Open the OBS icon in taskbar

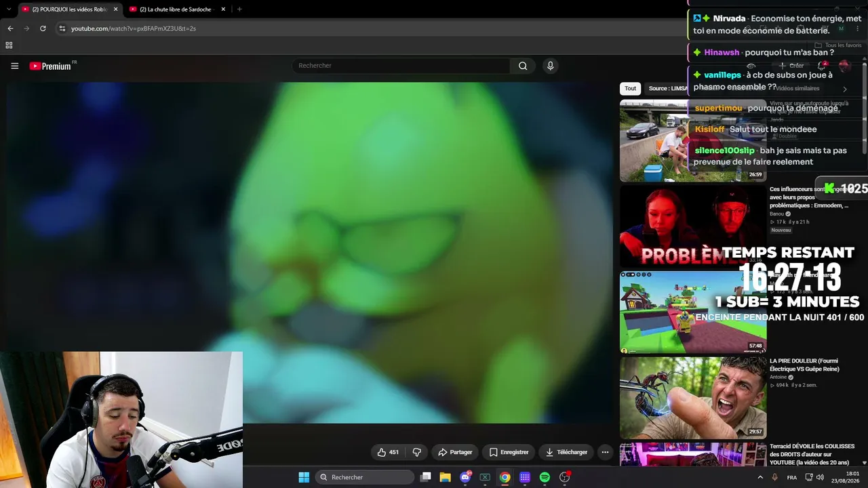coord(564,477)
